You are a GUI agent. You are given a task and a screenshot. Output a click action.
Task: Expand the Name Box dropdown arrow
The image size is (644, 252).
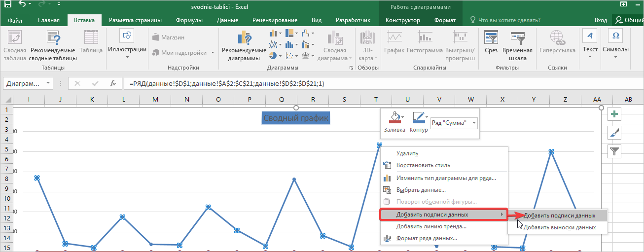pos(48,83)
